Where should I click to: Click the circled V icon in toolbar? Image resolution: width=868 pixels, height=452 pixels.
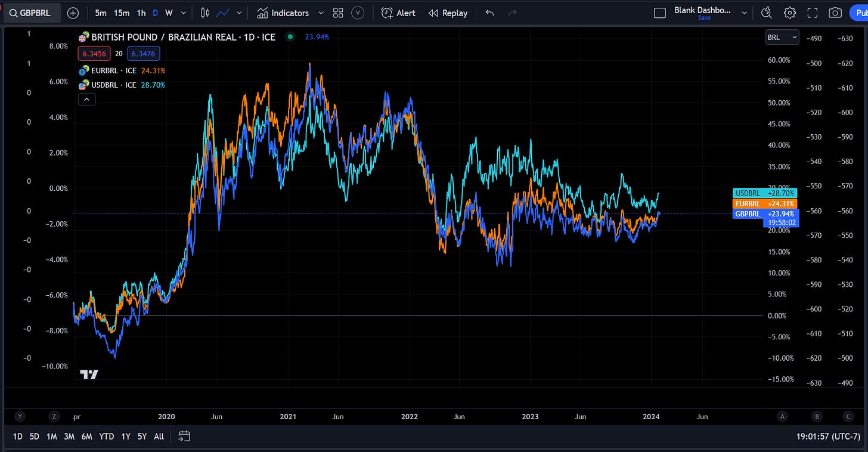(358, 13)
